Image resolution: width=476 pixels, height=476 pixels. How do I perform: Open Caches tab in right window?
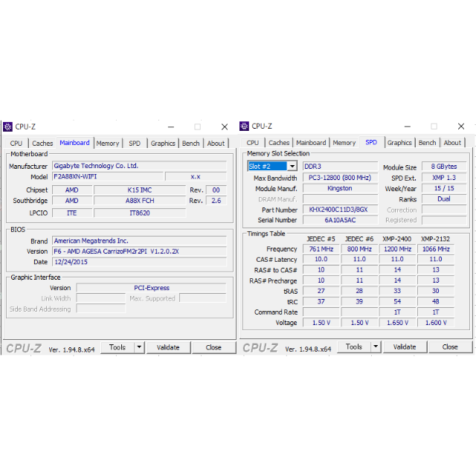[x=279, y=143]
